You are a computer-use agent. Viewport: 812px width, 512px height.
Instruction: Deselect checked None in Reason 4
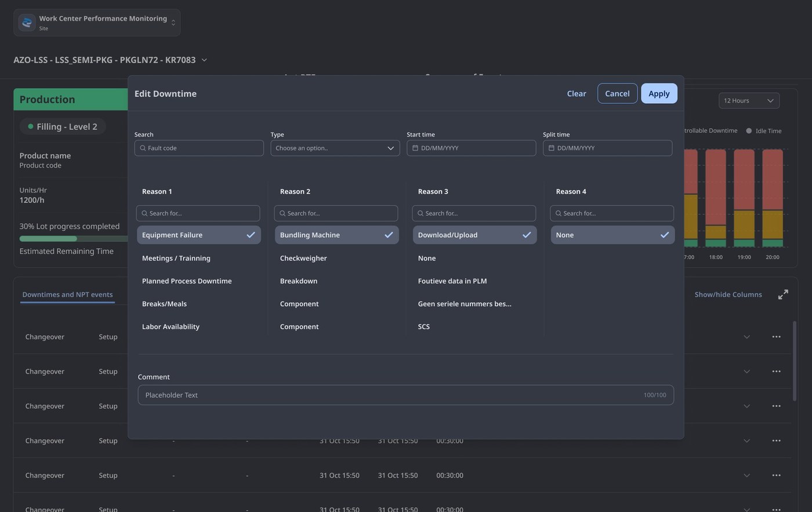point(613,235)
